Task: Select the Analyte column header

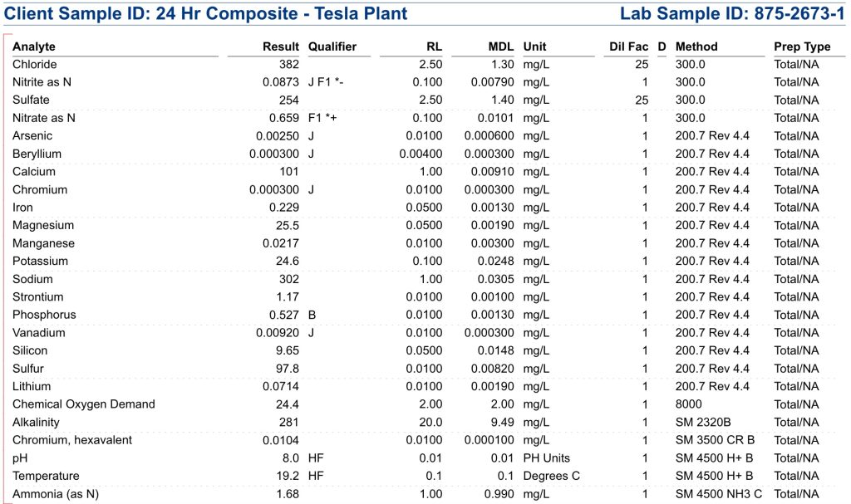Action: tap(34, 46)
